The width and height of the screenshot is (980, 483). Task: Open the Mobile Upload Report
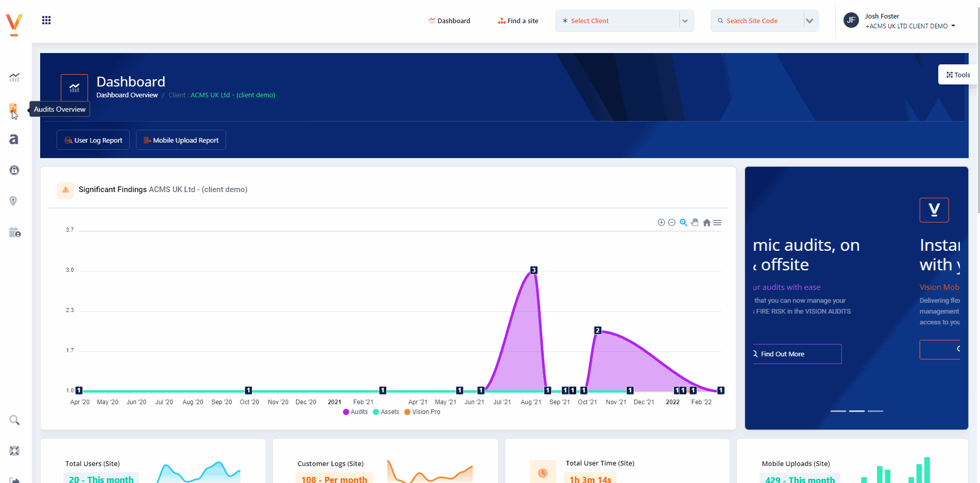pos(181,140)
